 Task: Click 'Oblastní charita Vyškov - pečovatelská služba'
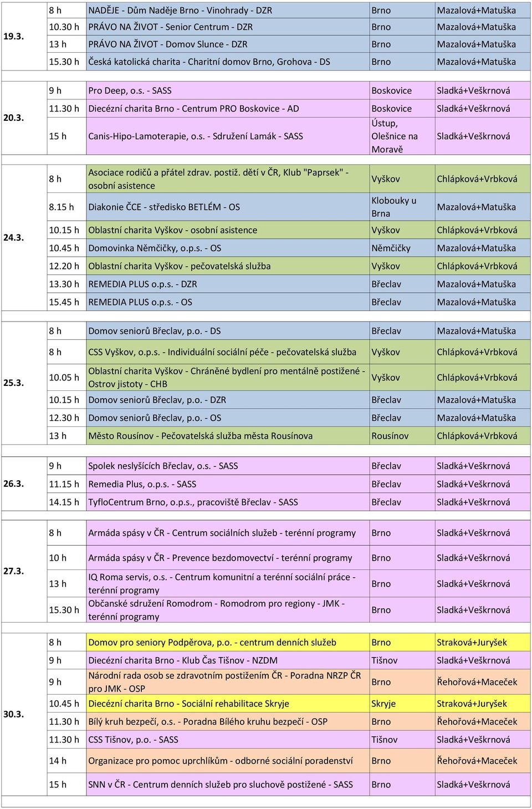coord(180,266)
